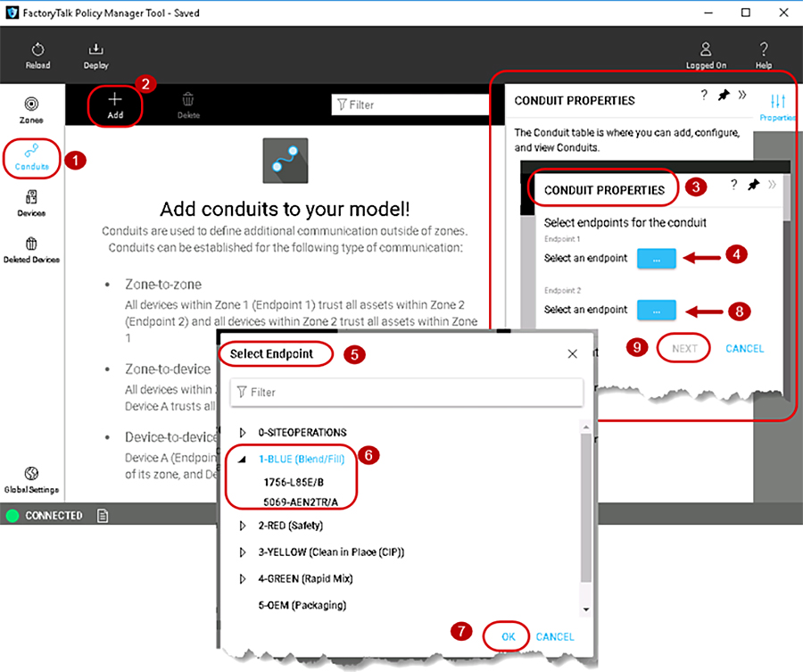Viewport: 803px width, 672px height.
Task: Confirm endpoint with the OK button
Action: [x=508, y=636]
